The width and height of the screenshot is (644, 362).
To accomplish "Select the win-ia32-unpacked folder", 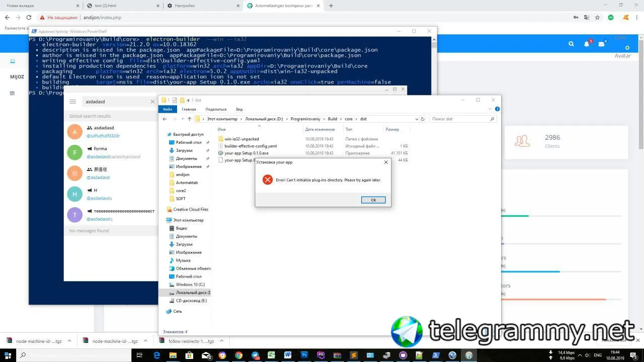I will coord(242,139).
